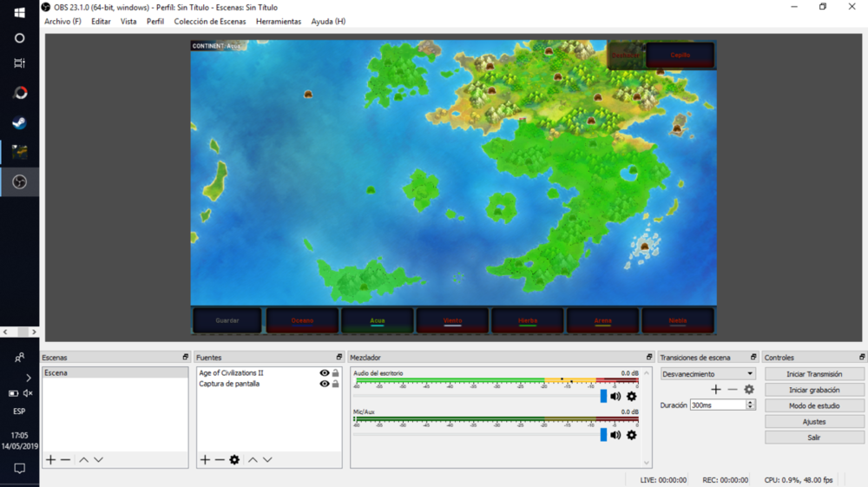Open Audio del escritorio settings gear
This screenshot has height=487, width=868.
tap(632, 396)
